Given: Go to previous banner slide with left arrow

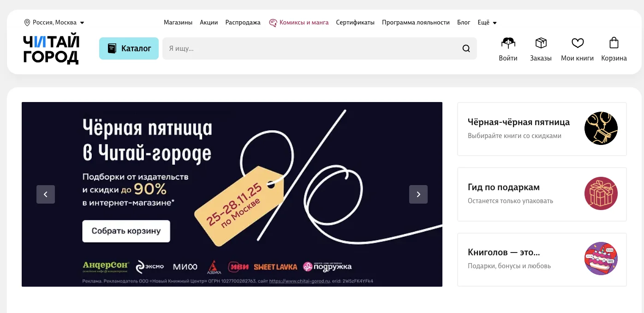Looking at the screenshot, I should 46,194.
